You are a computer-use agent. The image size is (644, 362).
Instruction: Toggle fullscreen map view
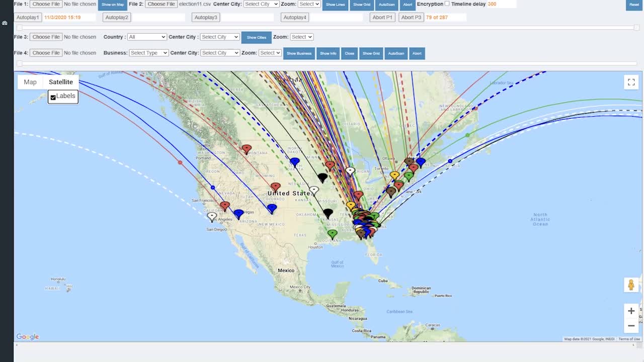tap(631, 82)
